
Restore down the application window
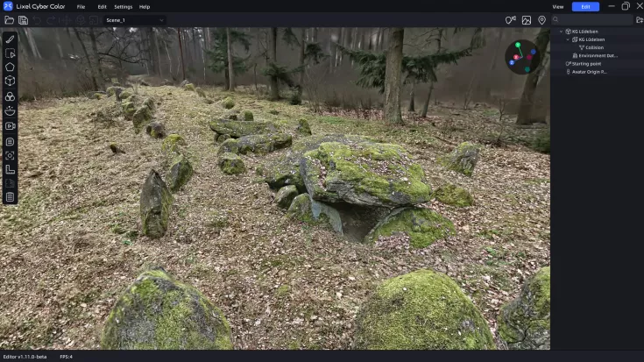click(x=626, y=6)
